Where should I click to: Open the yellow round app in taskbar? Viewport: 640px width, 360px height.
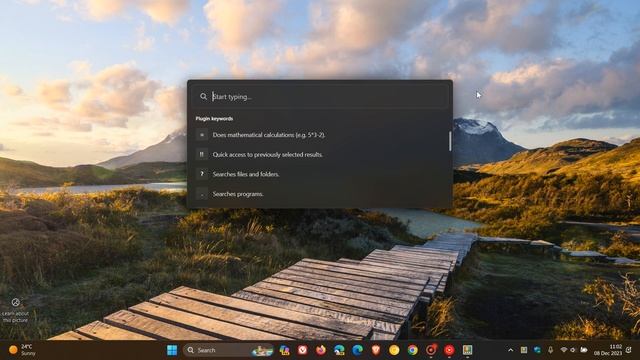coord(394,350)
